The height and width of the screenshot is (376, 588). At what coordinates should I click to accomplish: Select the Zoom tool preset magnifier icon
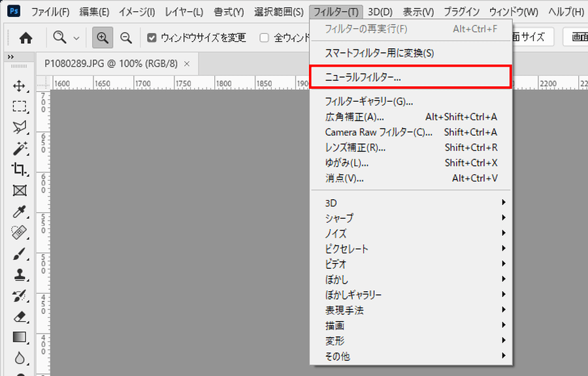(x=59, y=37)
